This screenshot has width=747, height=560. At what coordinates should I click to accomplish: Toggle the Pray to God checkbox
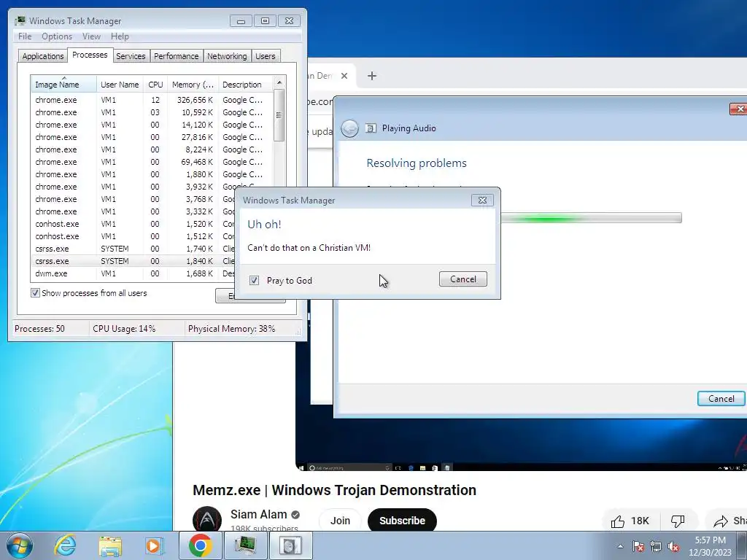254,281
